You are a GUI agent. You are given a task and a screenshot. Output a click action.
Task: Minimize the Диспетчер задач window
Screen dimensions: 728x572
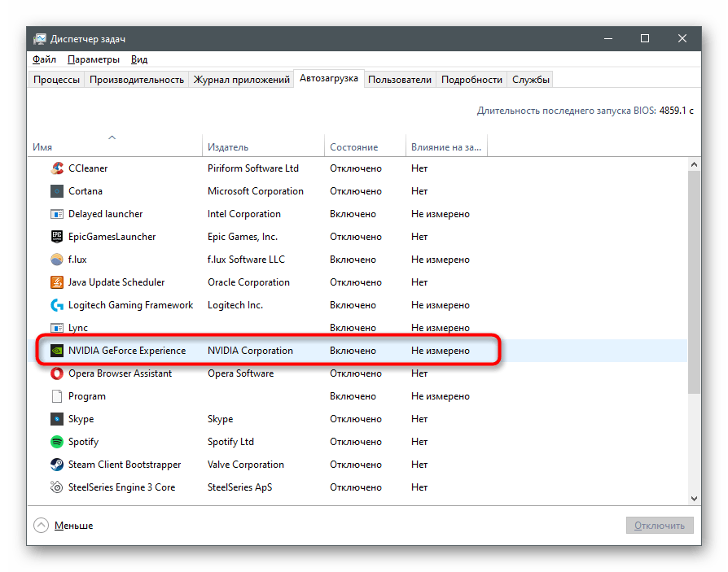click(x=608, y=38)
